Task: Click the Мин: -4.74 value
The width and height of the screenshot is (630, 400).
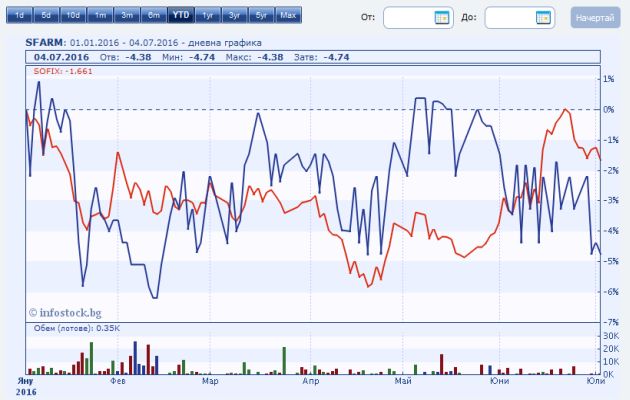Action: point(188,57)
